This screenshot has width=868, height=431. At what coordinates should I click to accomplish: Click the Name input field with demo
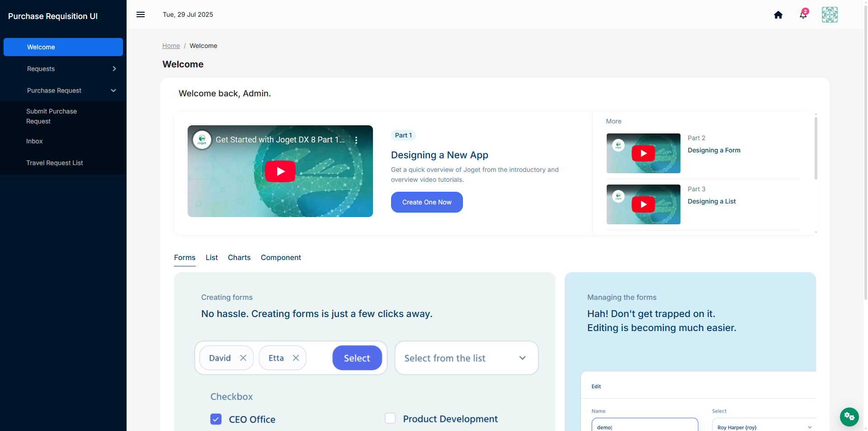point(645,426)
